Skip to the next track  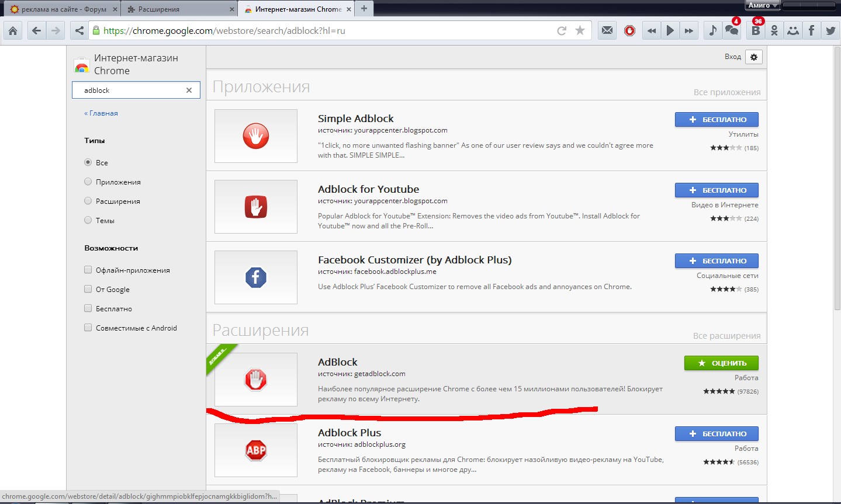coord(689,30)
